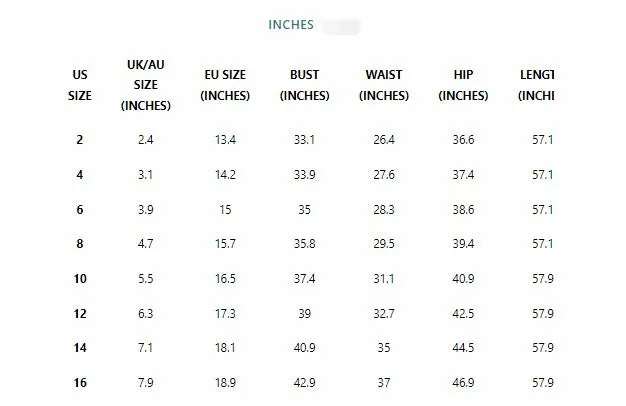Click waist value 28.3 for size 6
The image size is (626, 406).
[384, 210]
